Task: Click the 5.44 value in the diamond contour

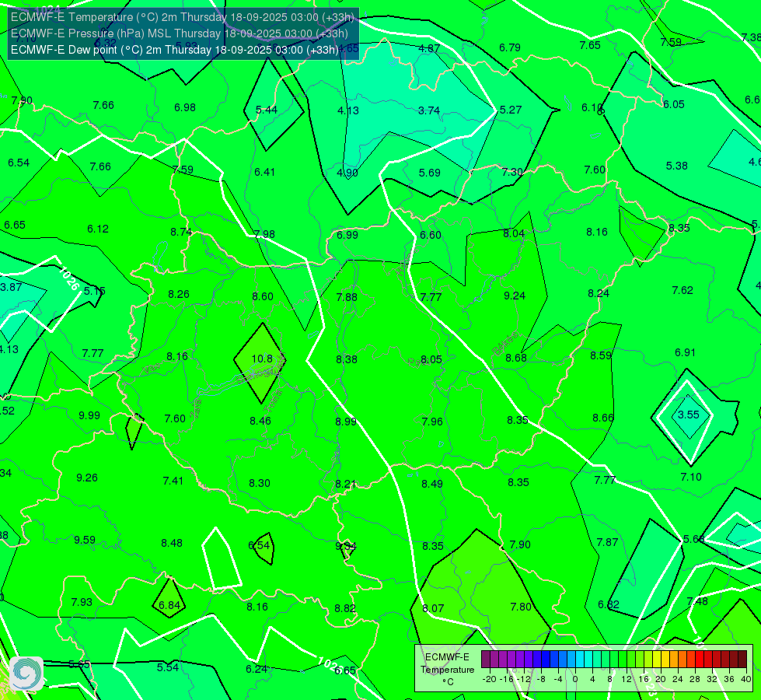Action: 267,110
